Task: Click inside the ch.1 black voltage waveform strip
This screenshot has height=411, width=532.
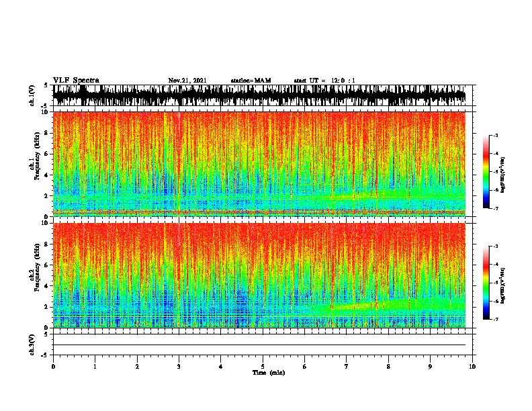Action: point(259,95)
